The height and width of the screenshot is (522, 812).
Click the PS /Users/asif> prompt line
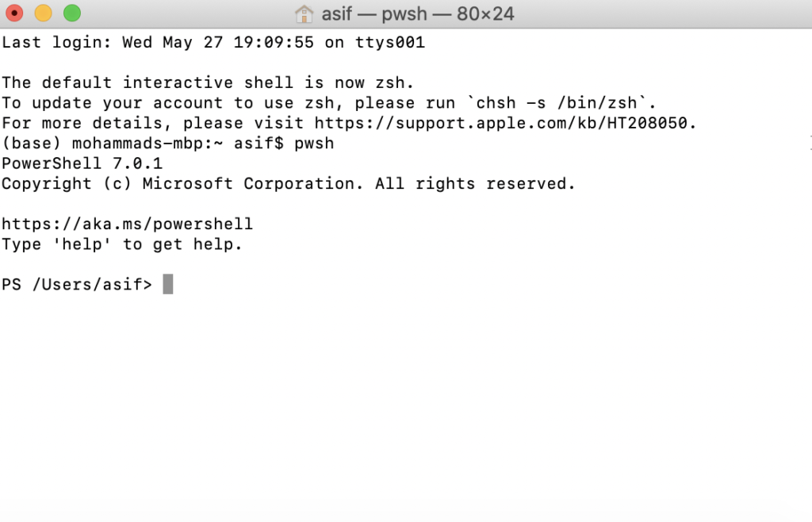[x=78, y=283]
